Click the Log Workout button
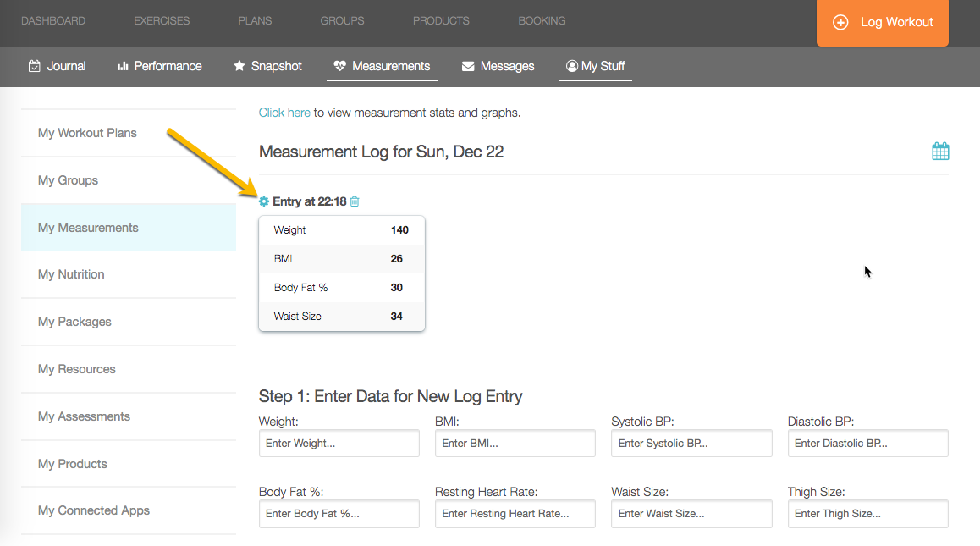Image resolution: width=980 pixels, height=546 pixels. (883, 23)
